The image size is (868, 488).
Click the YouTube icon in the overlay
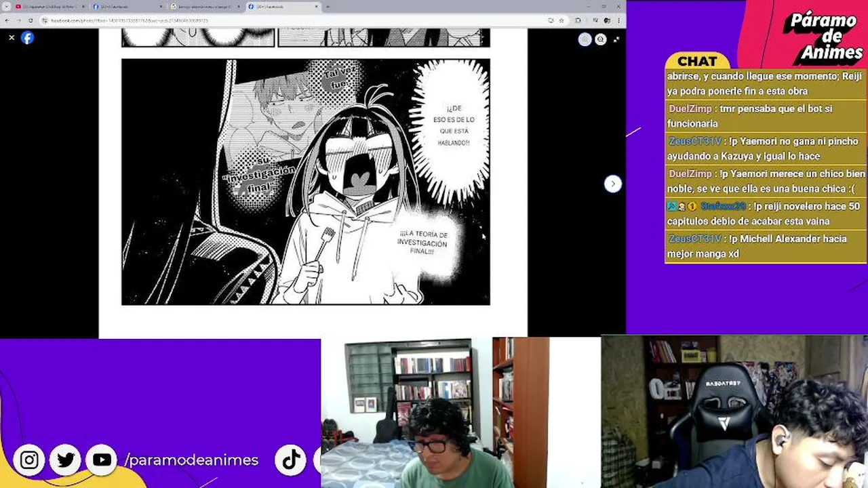coord(102,460)
